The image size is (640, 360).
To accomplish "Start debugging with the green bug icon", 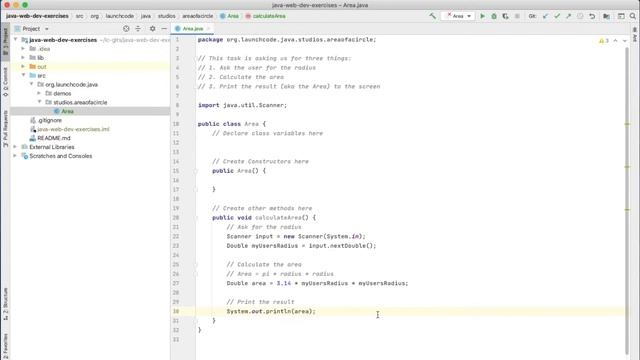I will click(x=494, y=16).
